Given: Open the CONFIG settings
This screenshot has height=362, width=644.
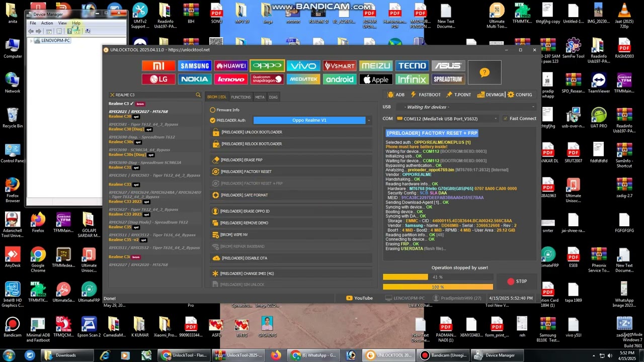Looking at the screenshot, I should click(520, 95).
